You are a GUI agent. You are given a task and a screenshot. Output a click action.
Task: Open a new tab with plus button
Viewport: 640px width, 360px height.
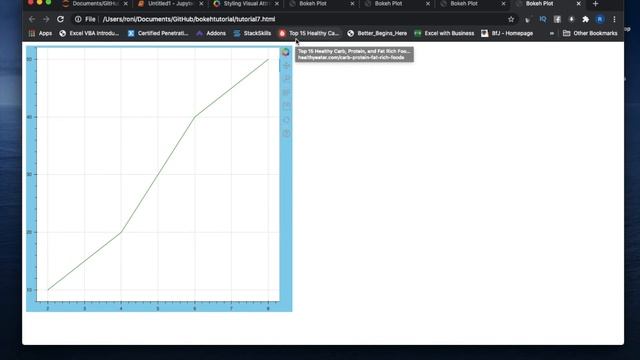(x=595, y=4)
